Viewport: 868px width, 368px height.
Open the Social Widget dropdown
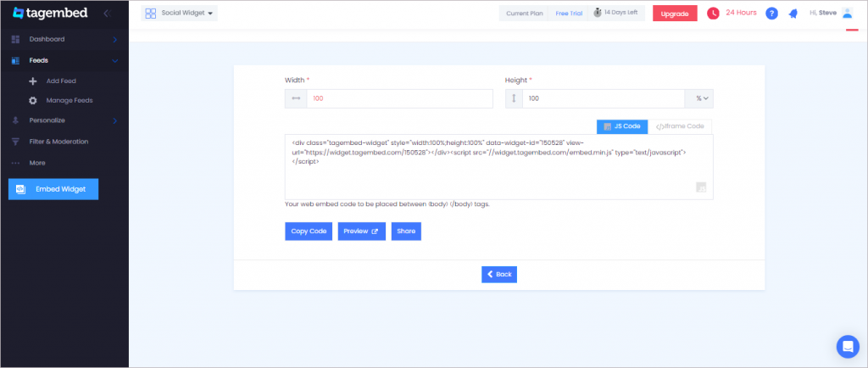click(x=179, y=14)
